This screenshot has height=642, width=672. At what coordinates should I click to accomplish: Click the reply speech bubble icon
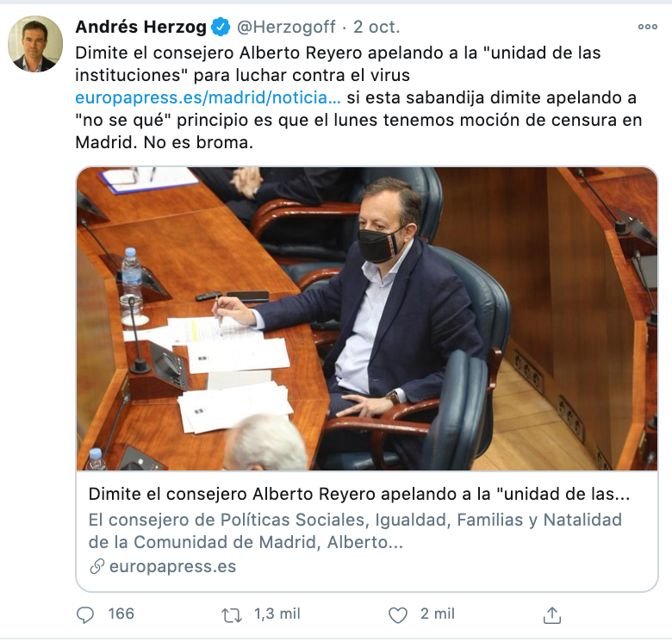click(84, 614)
